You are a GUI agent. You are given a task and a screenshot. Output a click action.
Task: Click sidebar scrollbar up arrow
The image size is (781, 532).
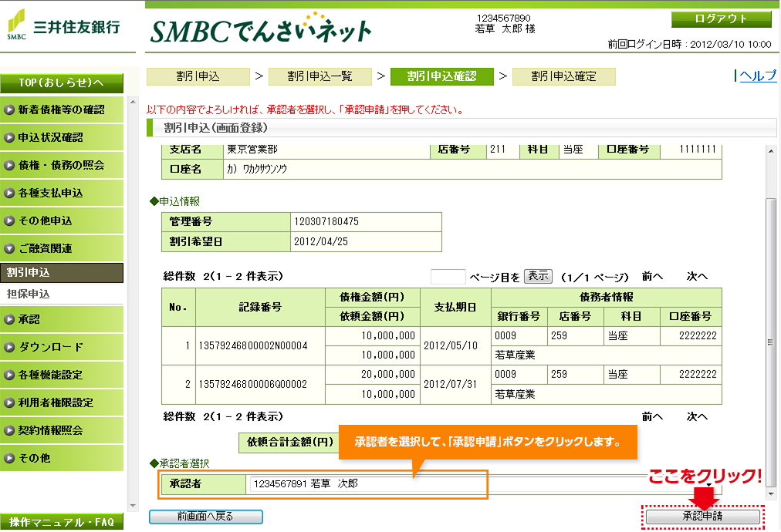tap(133, 102)
